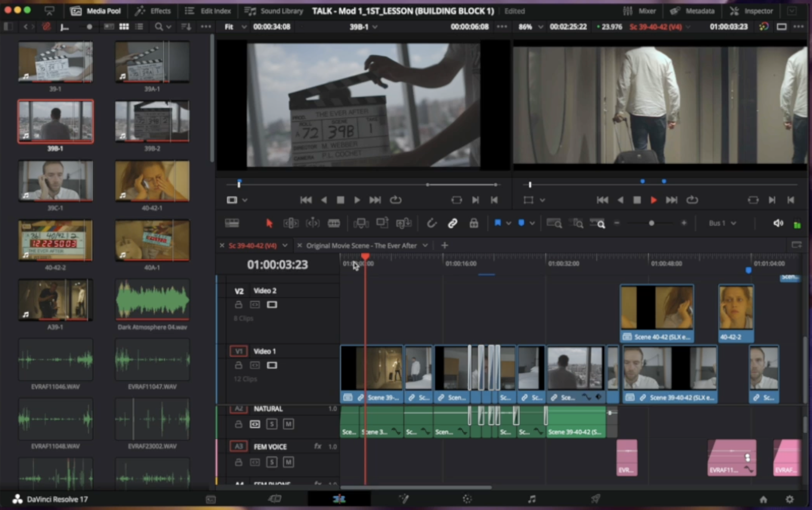The height and width of the screenshot is (510, 812).
Task: Solo the FEM VOICE track
Action: pos(272,462)
